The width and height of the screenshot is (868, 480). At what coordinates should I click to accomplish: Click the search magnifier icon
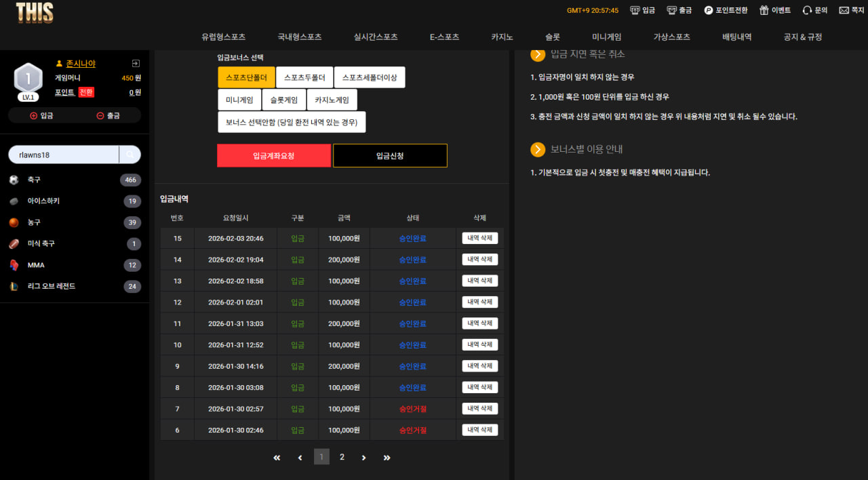[130, 155]
